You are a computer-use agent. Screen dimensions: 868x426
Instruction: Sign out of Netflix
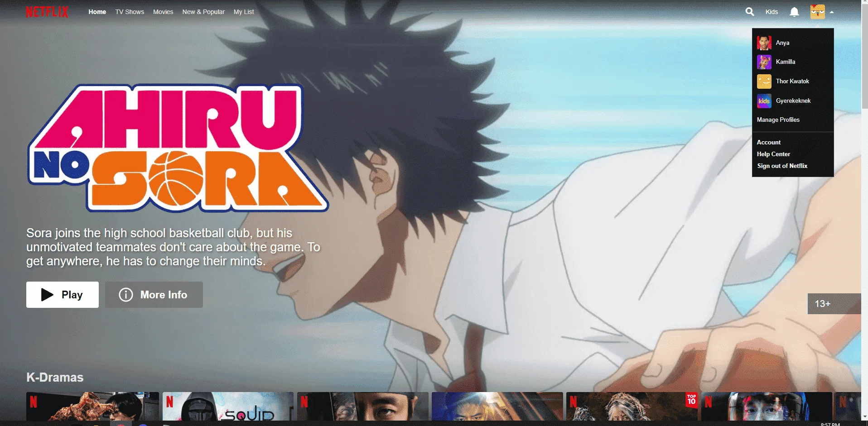pos(782,166)
